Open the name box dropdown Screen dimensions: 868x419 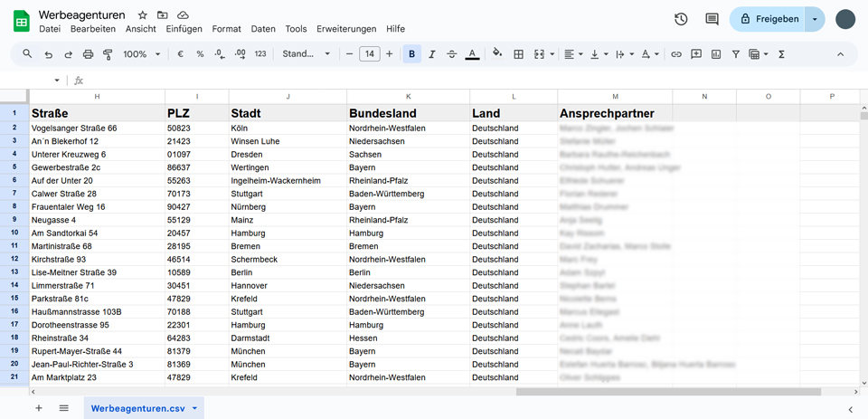pos(56,81)
